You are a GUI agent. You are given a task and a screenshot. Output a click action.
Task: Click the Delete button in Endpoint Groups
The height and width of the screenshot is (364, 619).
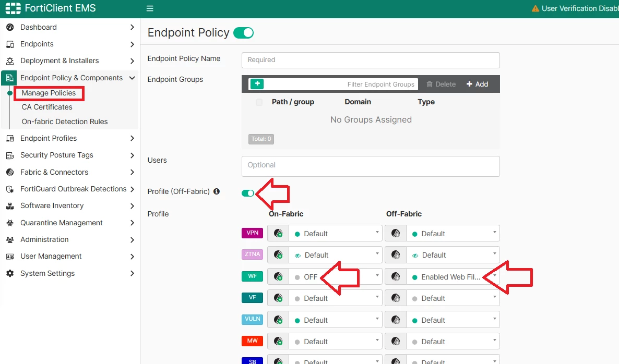tap(441, 84)
